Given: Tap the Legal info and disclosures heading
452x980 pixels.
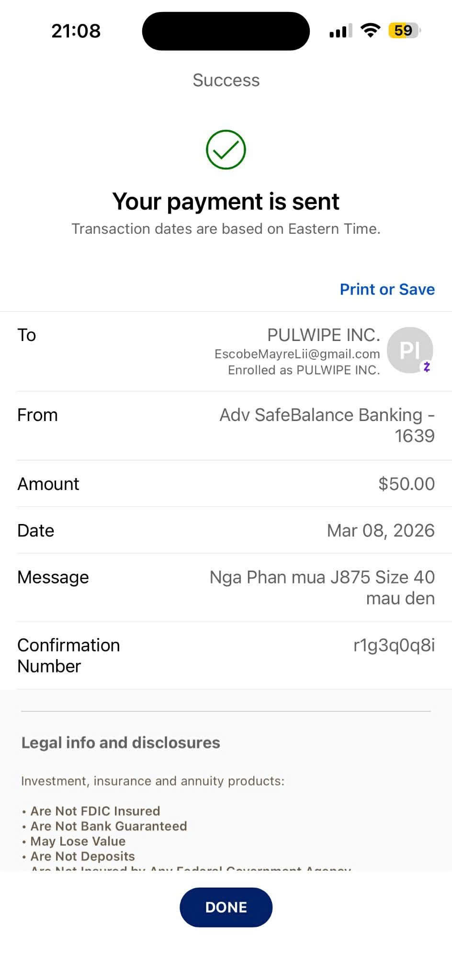Looking at the screenshot, I should coord(121,743).
